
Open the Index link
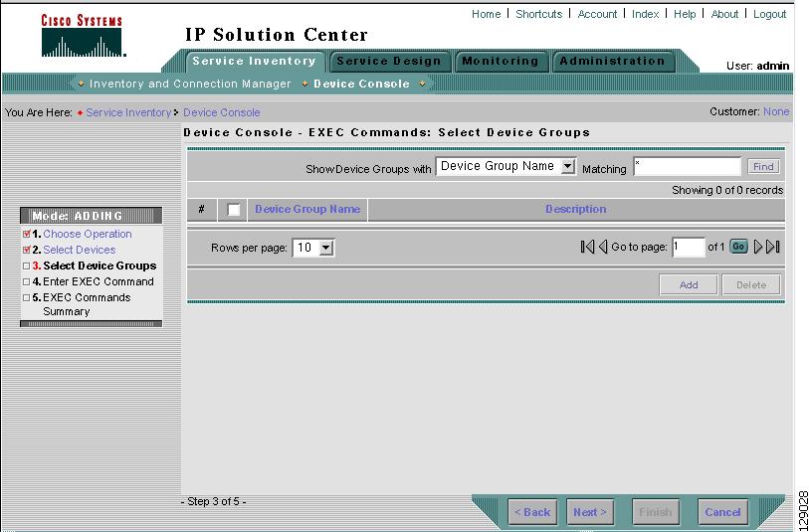pos(646,15)
